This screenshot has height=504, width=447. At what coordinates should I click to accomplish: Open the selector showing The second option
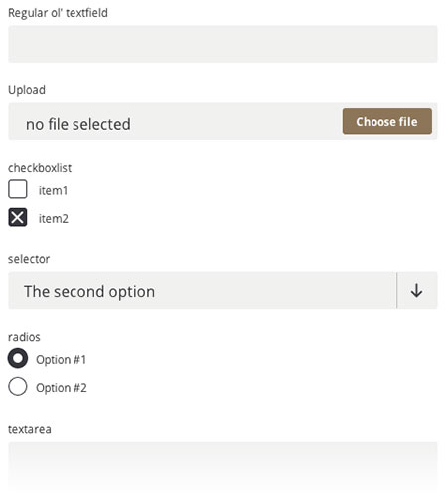(223, 291)
